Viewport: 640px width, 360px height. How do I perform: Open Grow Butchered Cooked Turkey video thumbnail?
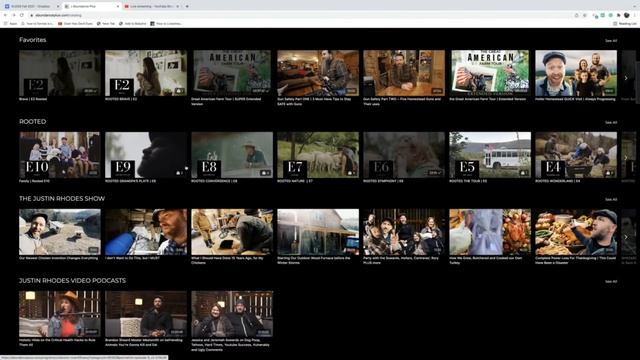pyautogui.click(x=490, y=232)
